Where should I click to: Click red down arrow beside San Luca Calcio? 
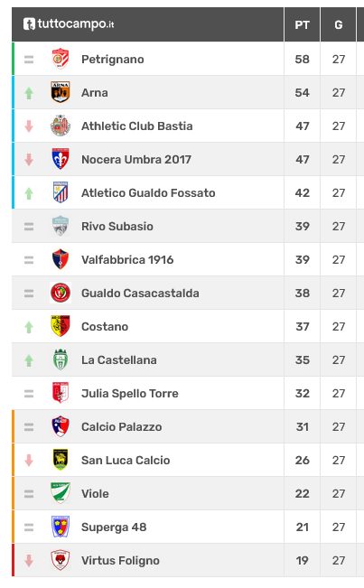click(x=29, y=460)
